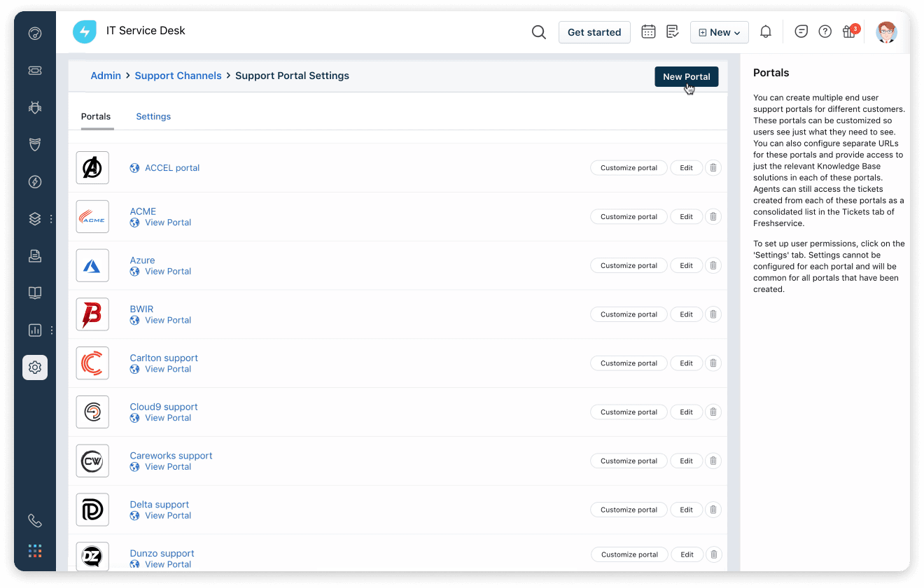Delete the Delta support portal trash icon
Image resolution: width=924 pixels, height=588 pixels.
click(x=713, y=510)
